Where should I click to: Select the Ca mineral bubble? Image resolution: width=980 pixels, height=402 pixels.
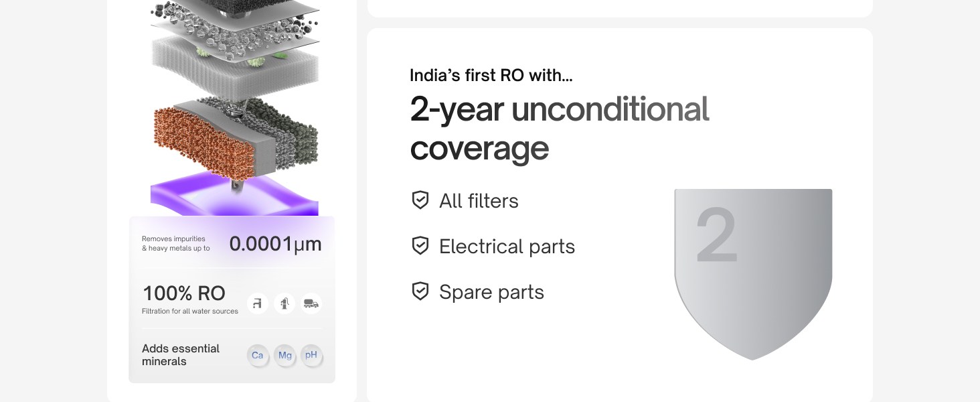(x=258, y=355)
